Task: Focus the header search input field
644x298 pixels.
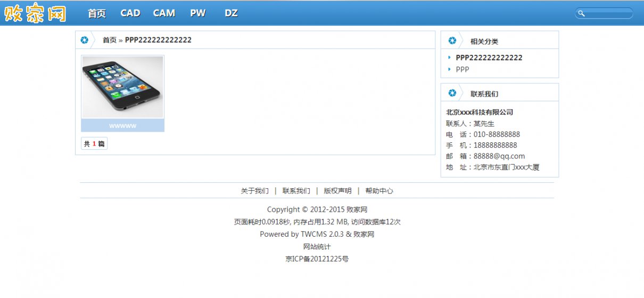Action: click(604, 13)
